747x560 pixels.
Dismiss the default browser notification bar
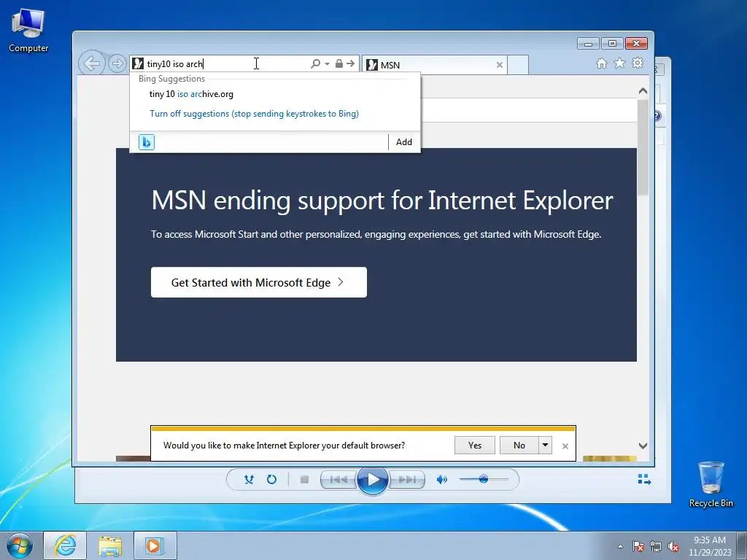click(x=565, y=446)
